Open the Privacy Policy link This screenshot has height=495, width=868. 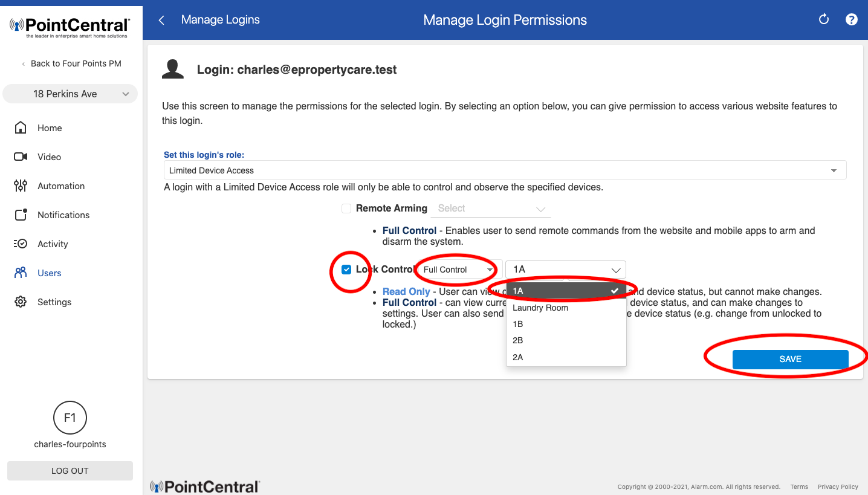pos(838,487)
